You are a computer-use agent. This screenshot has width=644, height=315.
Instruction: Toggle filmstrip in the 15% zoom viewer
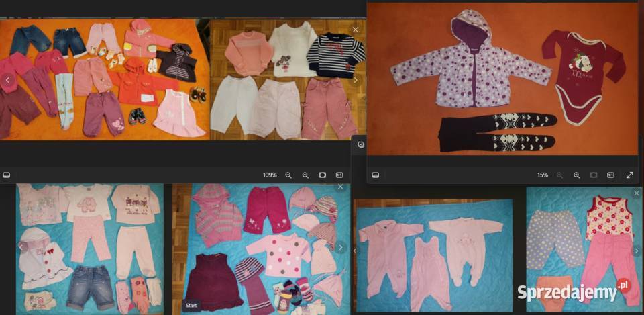(x=376, y=175)
